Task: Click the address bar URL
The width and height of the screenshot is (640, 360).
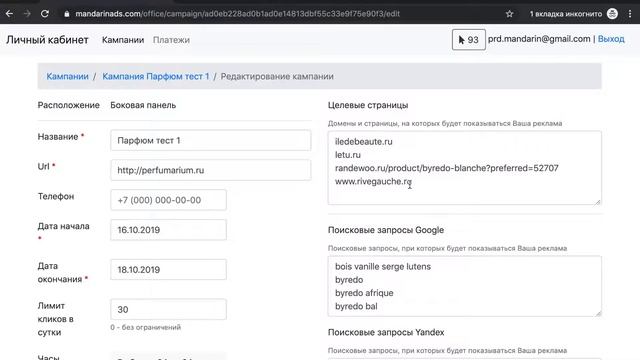Action: tap(238, 14)
